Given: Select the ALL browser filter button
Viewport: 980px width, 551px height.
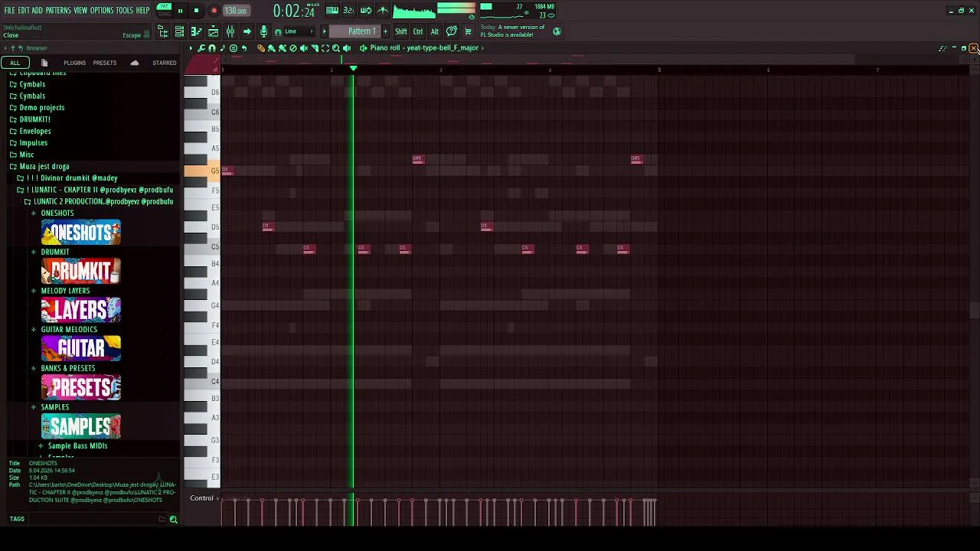Looking at the screenshot, I should 15,63.
